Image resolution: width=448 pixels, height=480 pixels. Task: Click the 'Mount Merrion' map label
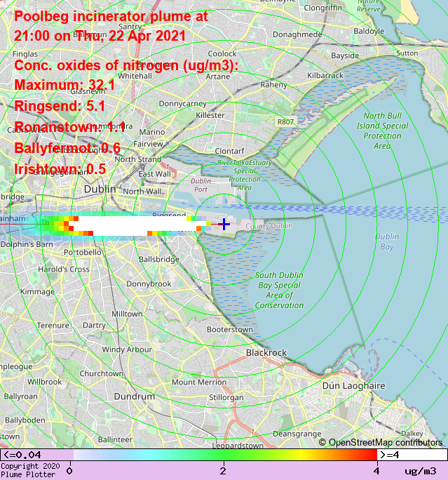click(199, 382)
